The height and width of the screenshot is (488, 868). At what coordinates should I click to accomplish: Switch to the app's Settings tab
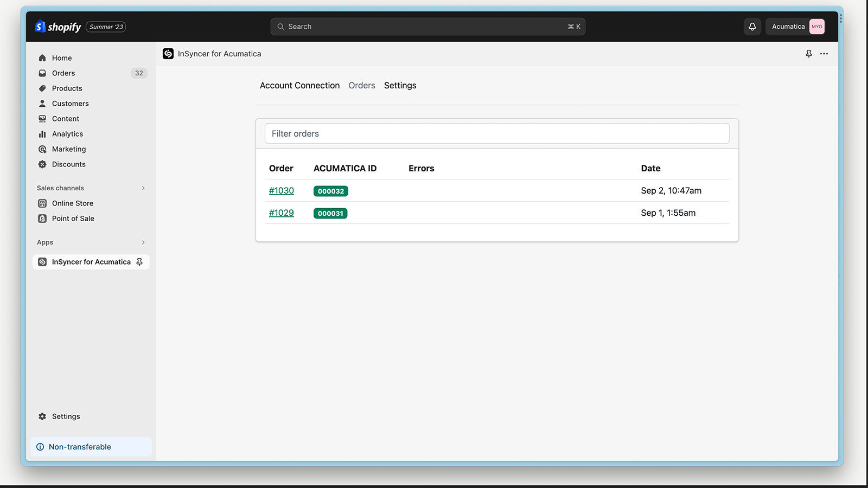coord(400,86)
